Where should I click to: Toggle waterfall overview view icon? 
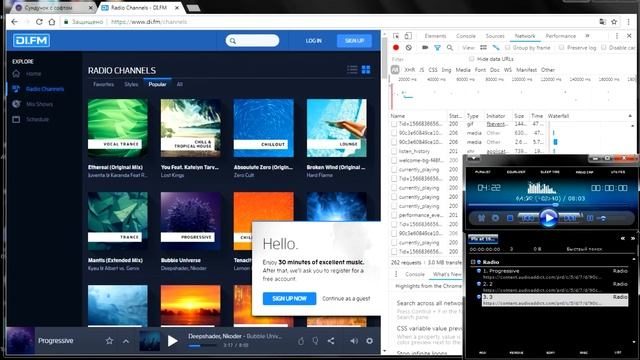pyautogui.click(x=496, y=48)
